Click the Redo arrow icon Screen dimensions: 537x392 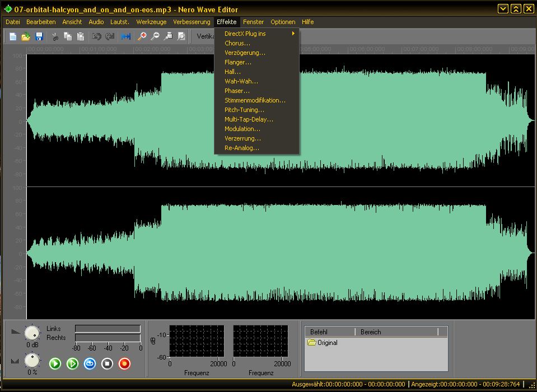(x=110, y=37)
